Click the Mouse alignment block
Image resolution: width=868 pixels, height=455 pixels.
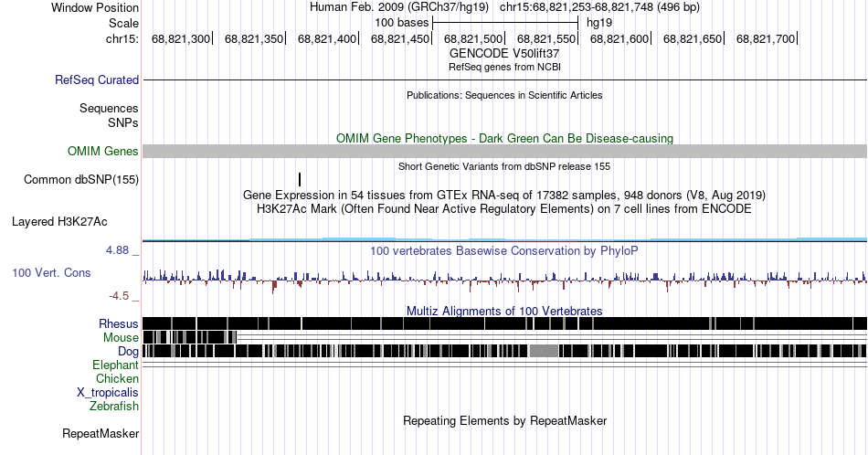189,337
